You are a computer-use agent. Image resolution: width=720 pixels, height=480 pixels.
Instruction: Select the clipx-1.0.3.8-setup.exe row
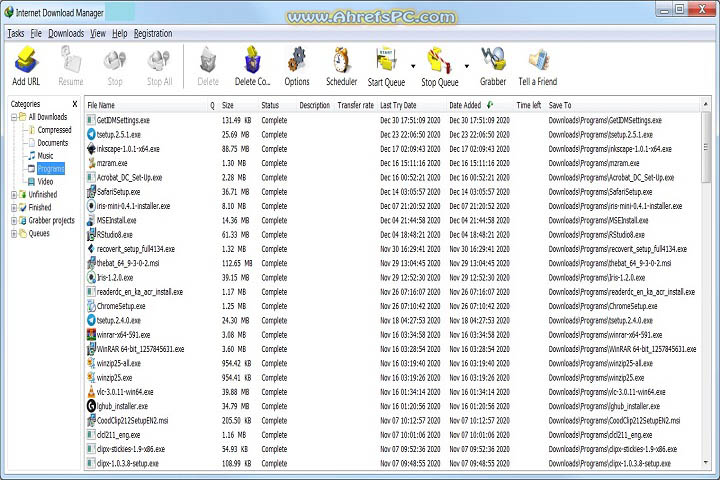click(x=392, y=463)
